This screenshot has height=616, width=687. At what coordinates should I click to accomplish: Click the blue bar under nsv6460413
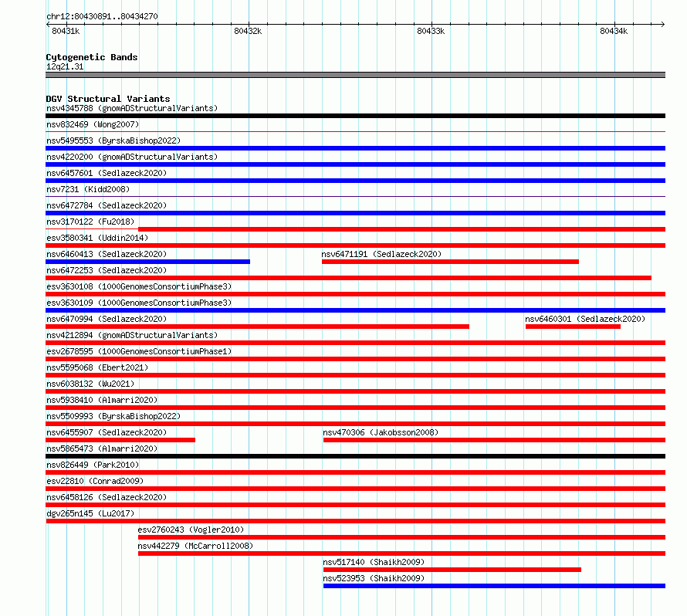click(x=147, y=262)
